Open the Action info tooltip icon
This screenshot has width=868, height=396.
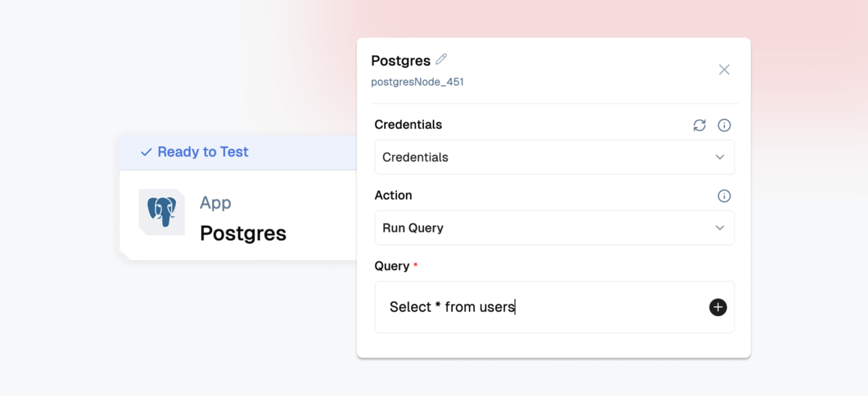(724, 196)
